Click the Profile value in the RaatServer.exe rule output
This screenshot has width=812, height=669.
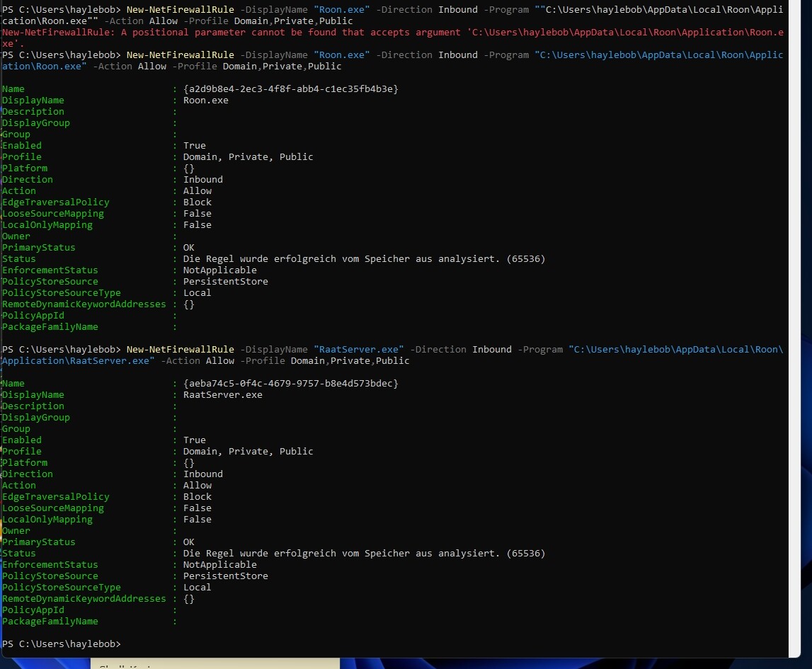248,452
